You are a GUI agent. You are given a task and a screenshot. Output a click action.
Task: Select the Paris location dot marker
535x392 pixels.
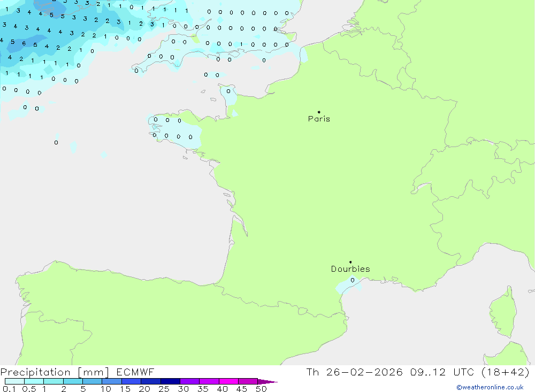click(319, 112)
